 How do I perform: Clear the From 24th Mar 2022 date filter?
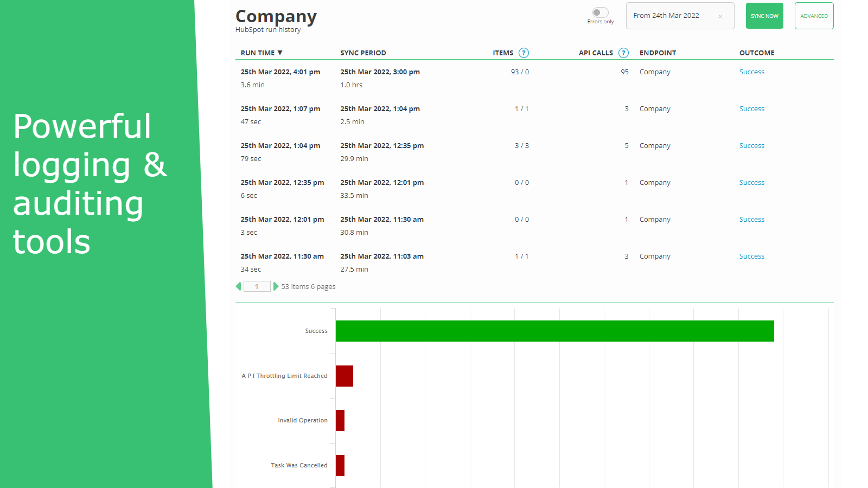720,16
